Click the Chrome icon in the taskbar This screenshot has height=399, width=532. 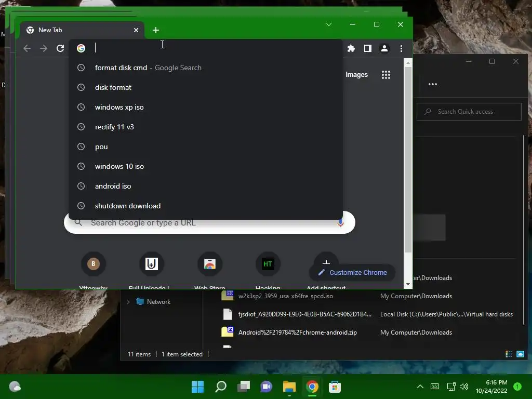(312, 387)
